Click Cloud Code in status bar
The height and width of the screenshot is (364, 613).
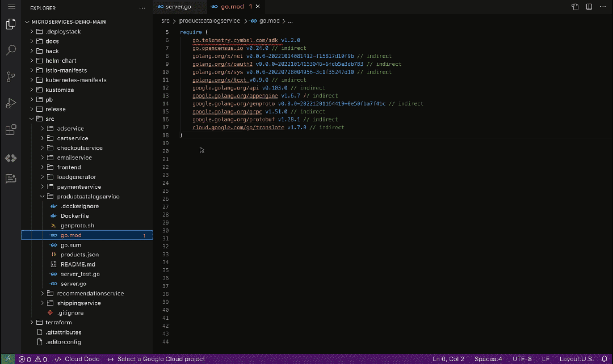[x=77, y=359]
